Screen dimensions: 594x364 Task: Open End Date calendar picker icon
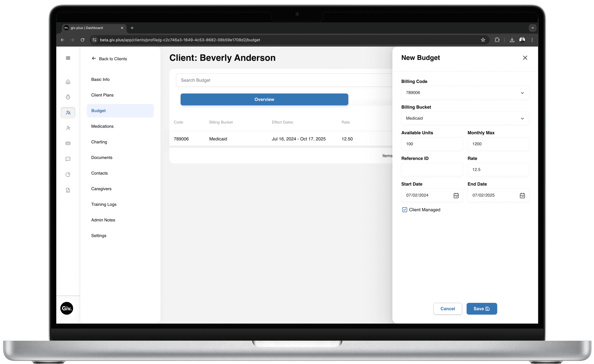click(x=522, y=195)
